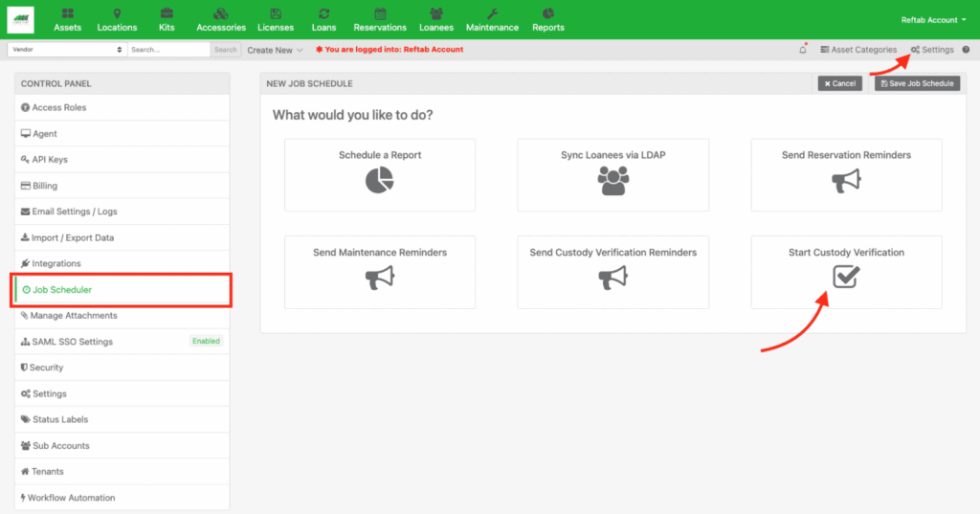Click the Reftab logo in top-left
The width and height of the screenshot is (980, 514).
pos(19,19)
